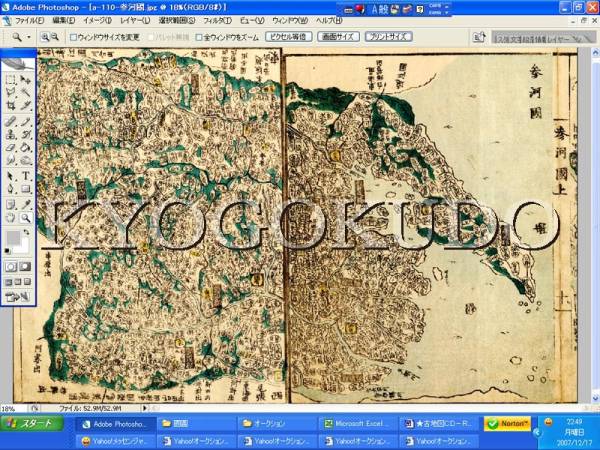Set Full Screen mode without menu bar

[x=27, y=282]
